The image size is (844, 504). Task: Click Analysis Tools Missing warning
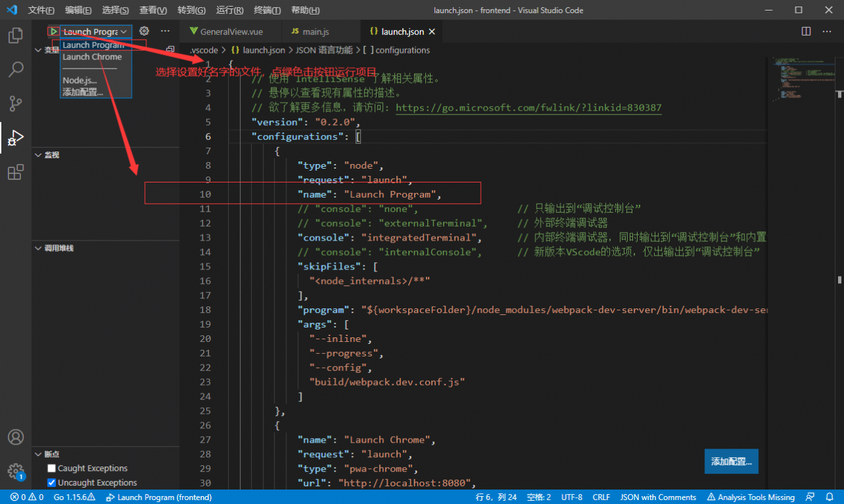pyautogui.click(x=750, y=497)
